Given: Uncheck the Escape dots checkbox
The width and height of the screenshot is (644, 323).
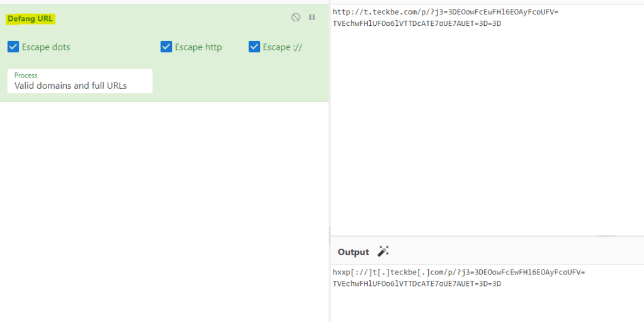Looking at the screenshot, I should click(13, 47).
